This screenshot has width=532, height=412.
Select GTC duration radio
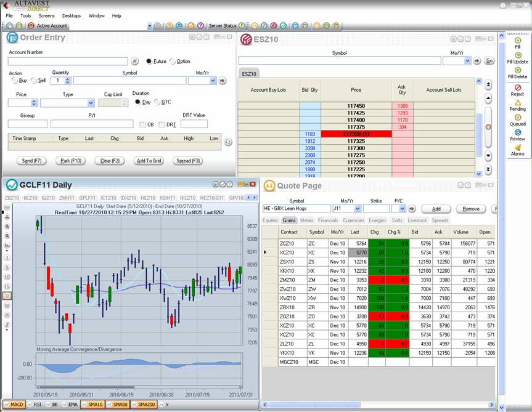coord(157,102)
